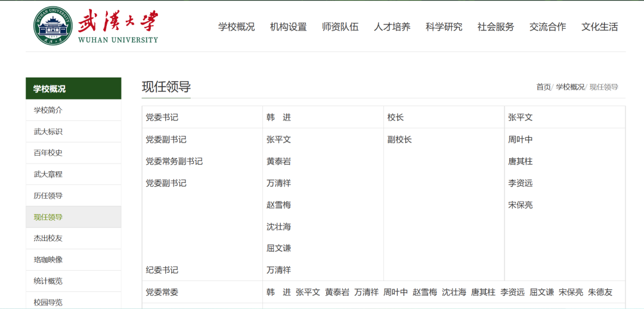Click 万清祥 beside 纪委书记

[278, 270]
